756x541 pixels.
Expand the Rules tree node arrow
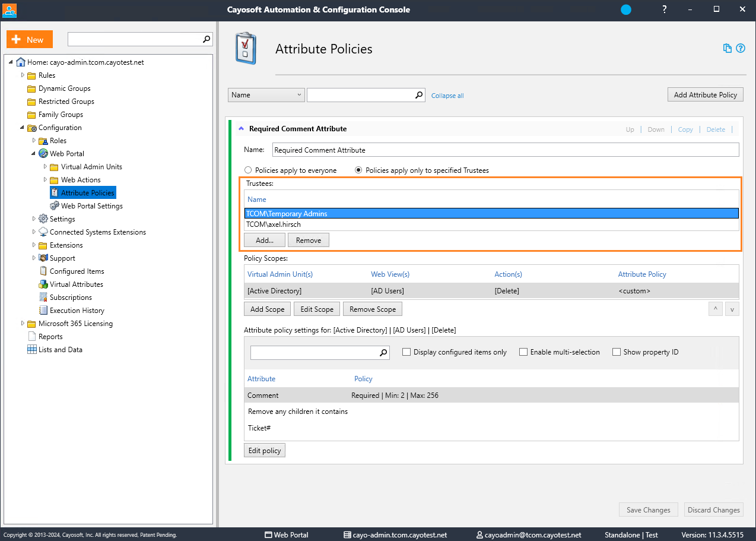23,75
